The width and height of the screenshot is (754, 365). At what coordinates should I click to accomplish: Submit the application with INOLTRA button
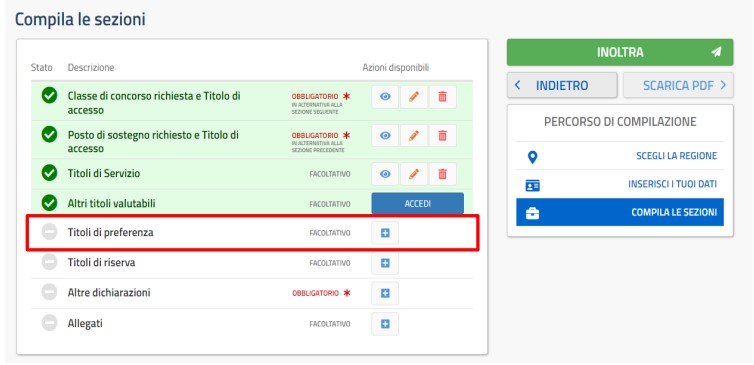click(x=620, y=52)
